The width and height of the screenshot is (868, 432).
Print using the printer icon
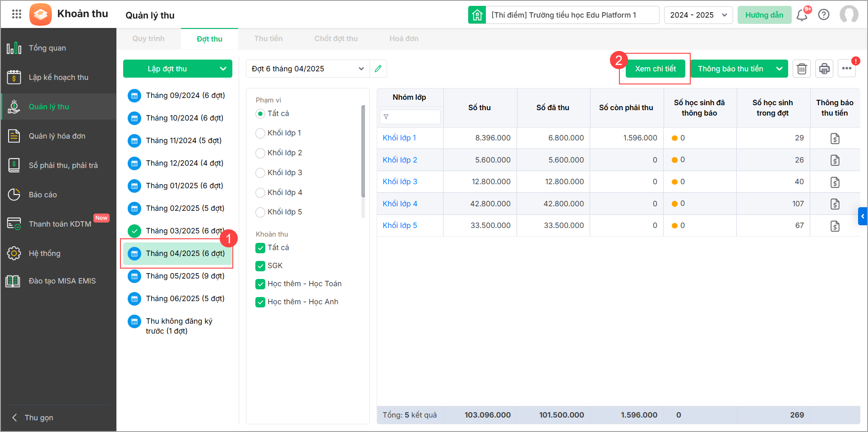tap(824, 69)
